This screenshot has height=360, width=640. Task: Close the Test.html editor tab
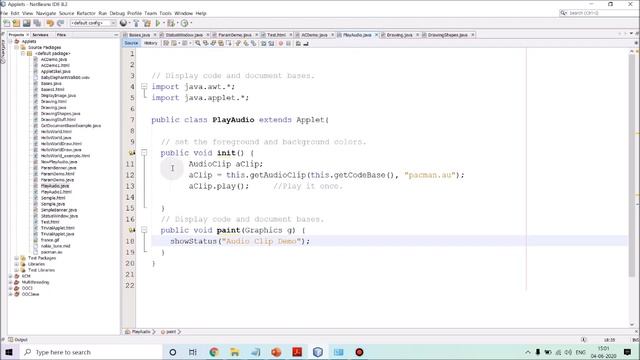(x=291, y=35)
